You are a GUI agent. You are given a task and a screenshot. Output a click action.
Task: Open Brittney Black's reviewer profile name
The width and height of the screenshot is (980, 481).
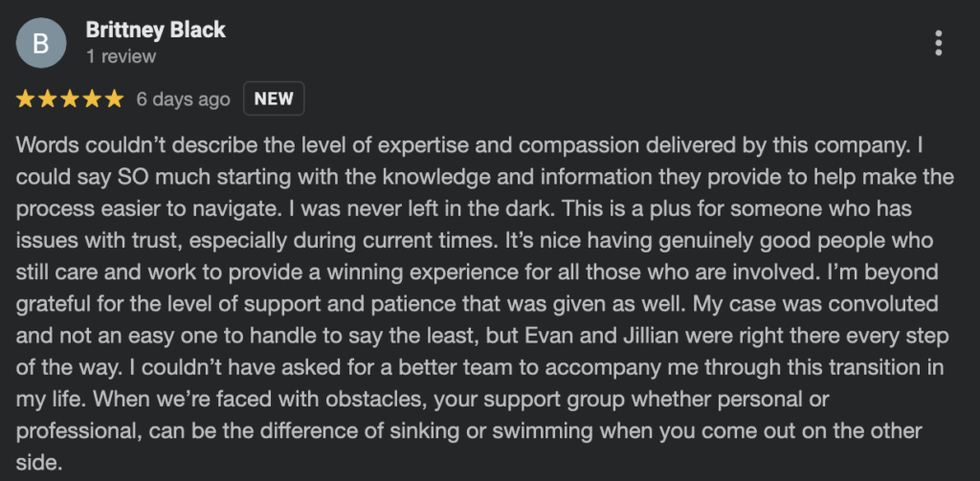[x=155, y=30]
